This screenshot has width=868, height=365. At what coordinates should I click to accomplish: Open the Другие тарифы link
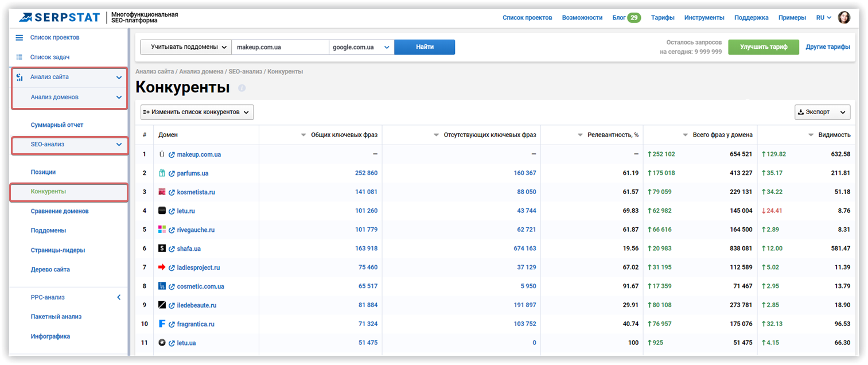(x=828, y=47)
